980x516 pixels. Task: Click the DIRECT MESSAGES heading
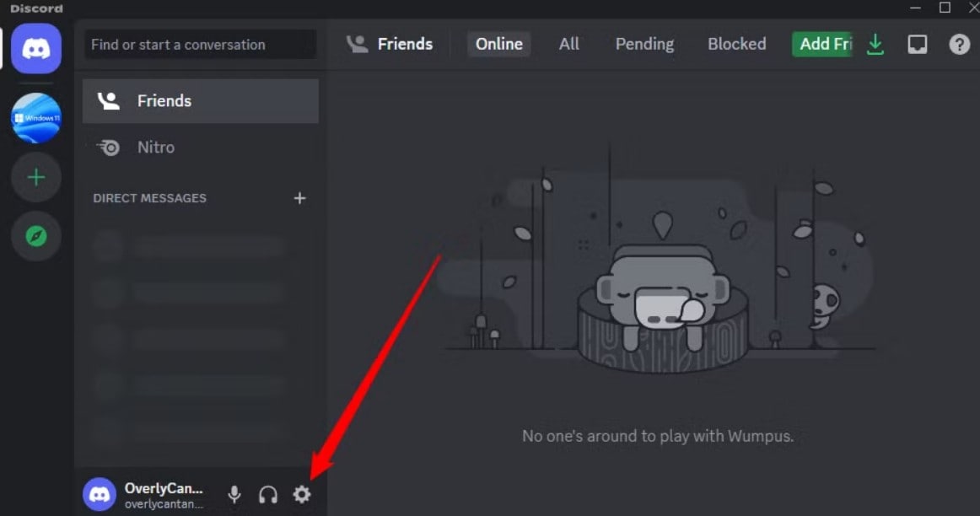pos(149,198)
